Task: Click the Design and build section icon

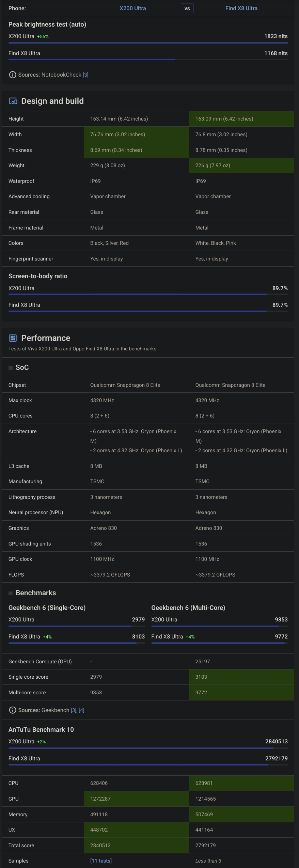Action: (13, 101)
